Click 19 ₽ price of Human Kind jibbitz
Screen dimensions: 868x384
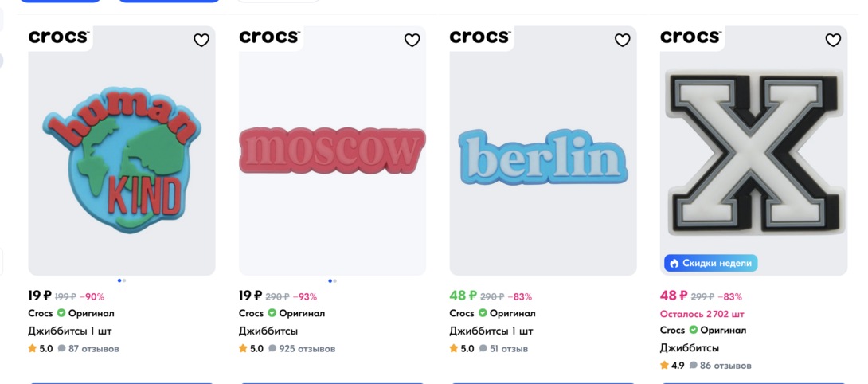pyautogui.click(x=40, y=296)
